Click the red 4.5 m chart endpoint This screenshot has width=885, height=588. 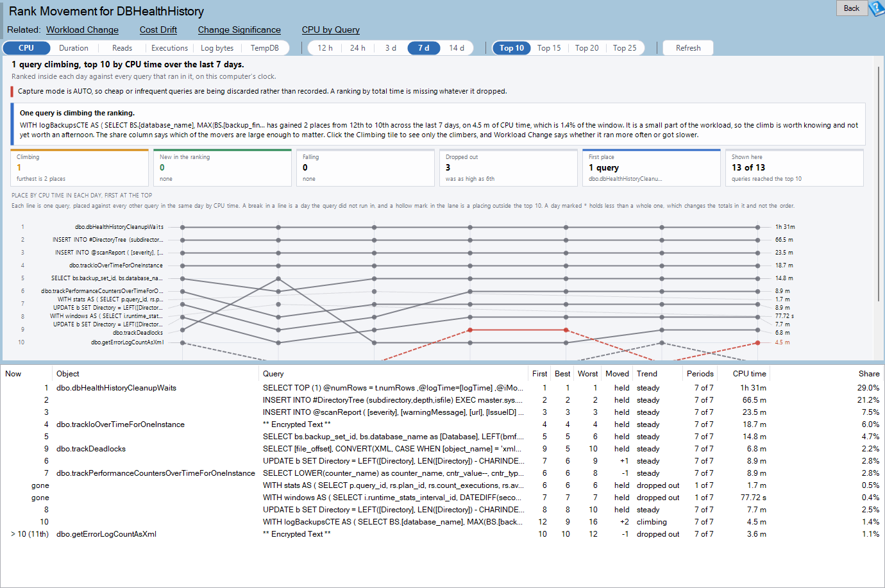coord(757,342)
